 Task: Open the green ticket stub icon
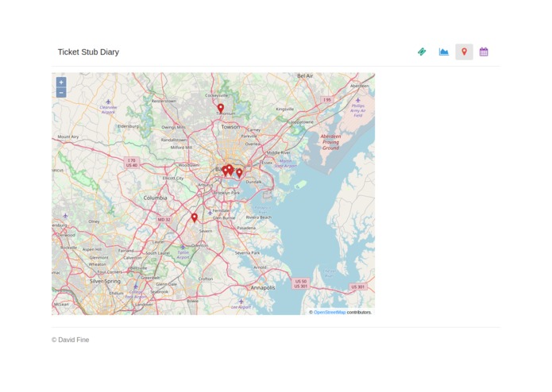[x=422, y=52]
